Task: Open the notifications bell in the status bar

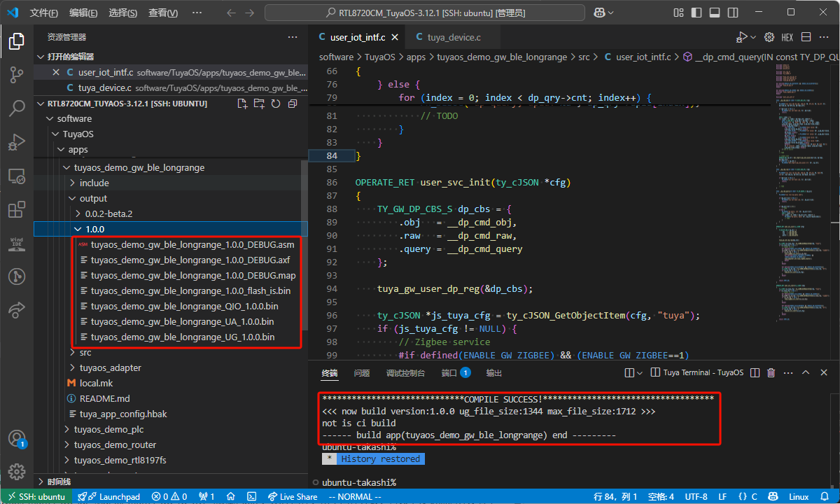Action: pos(825,496)
